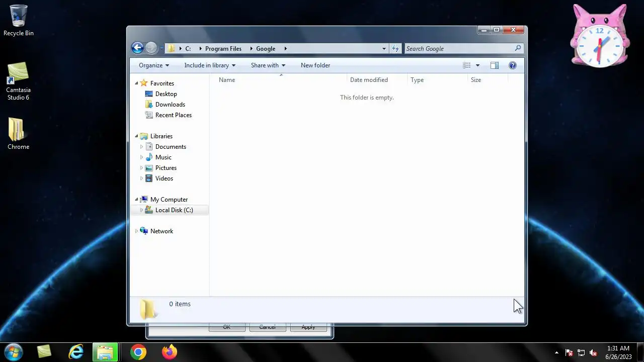The image size is (644, 362).
Task: Sort by the Size column
Action: [488, 80]
